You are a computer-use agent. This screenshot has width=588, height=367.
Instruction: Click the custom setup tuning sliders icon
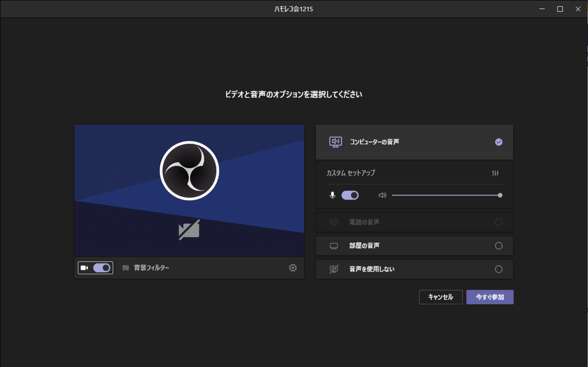tap(495, 173)
